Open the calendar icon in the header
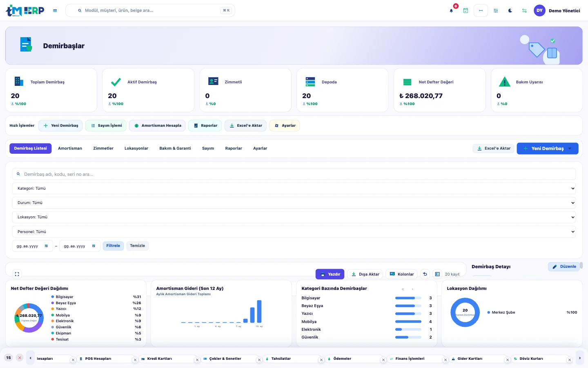Screen dimensions: 588x368 click(465, 11)
